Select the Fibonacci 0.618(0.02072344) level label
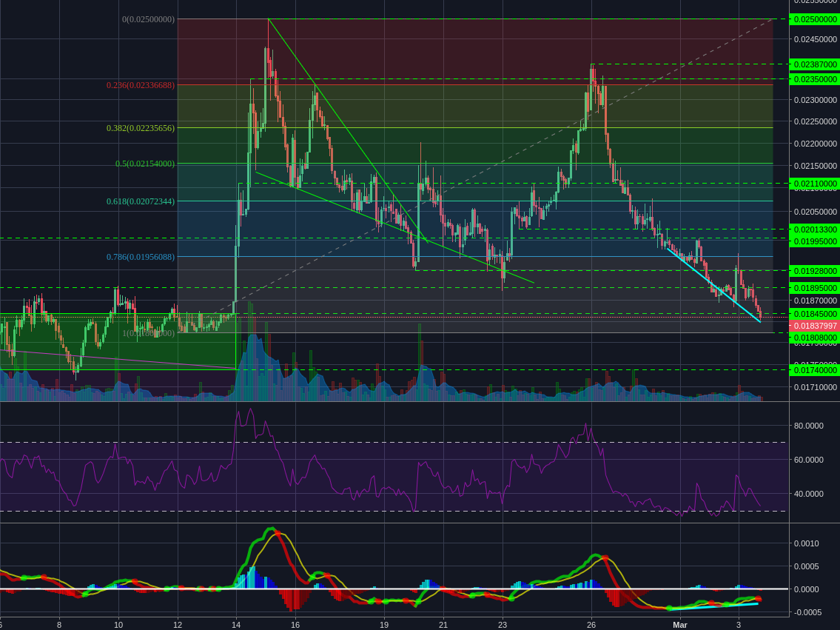Screen dimensions: 840x630 click(x=141, y=201)
